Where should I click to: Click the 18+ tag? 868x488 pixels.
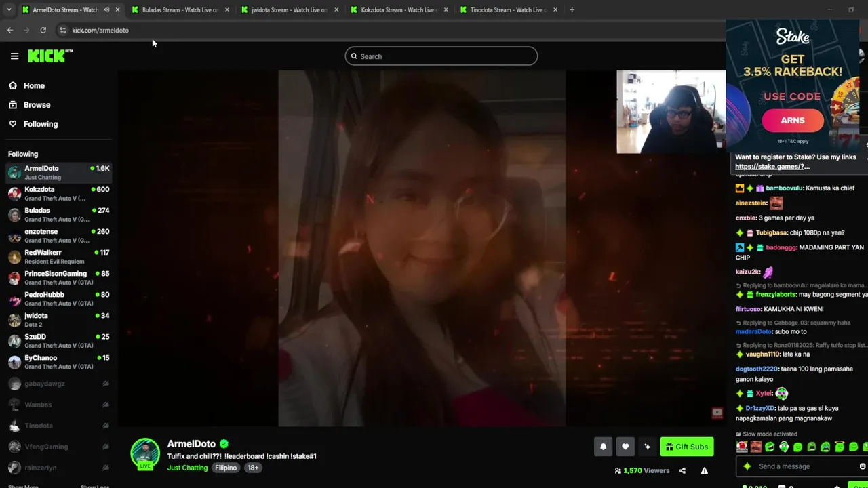pos(252,468)
